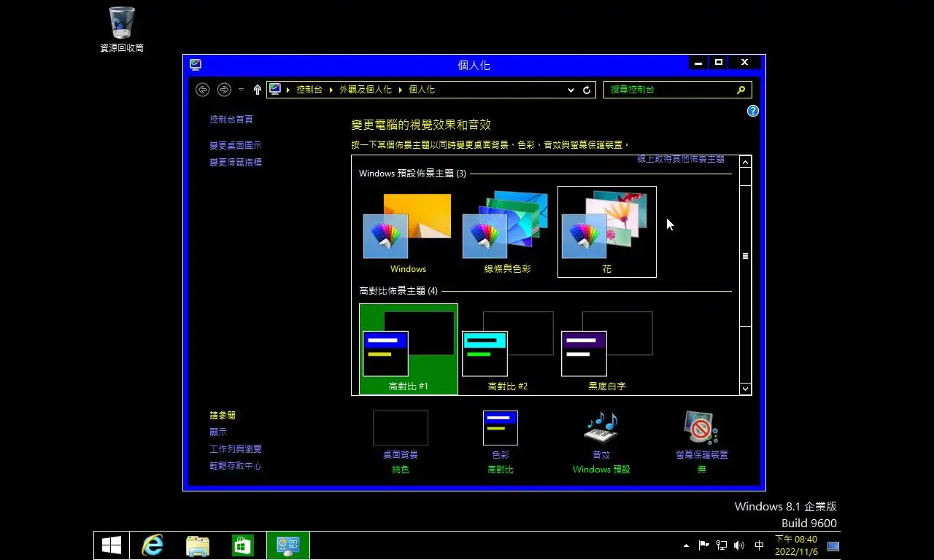The height and width of the screenshot is (560, 934).
Task: Go up one level with the up arrow
Action: [258, 90]
